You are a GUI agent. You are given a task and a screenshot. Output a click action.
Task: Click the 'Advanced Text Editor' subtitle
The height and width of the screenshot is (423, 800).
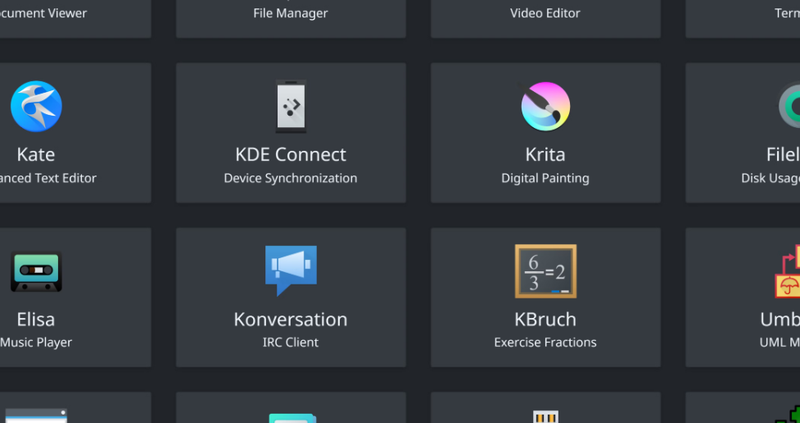click(x=48, y=178)
